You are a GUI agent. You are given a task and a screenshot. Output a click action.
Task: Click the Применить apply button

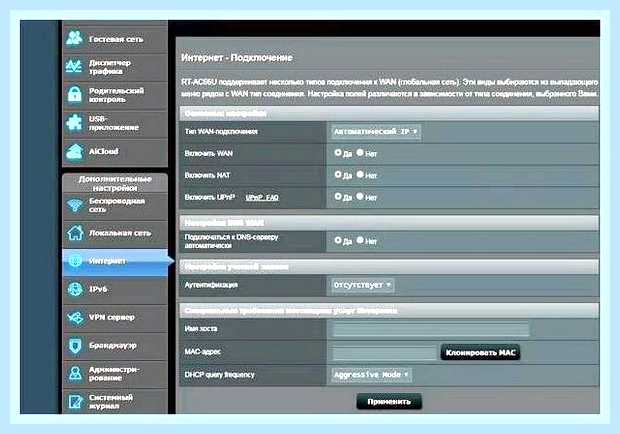pyautogui.click(x=389, y=402)
